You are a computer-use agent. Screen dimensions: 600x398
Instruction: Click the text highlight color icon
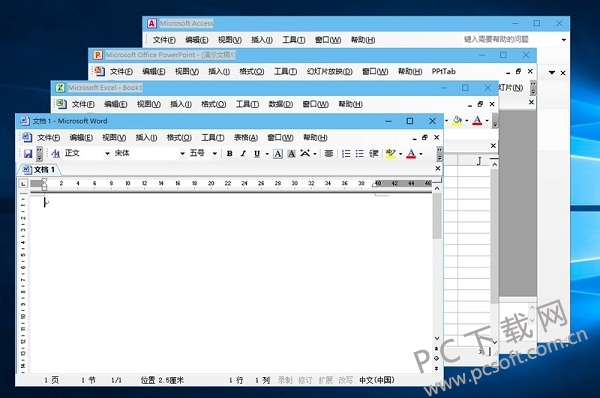[391, 153]
